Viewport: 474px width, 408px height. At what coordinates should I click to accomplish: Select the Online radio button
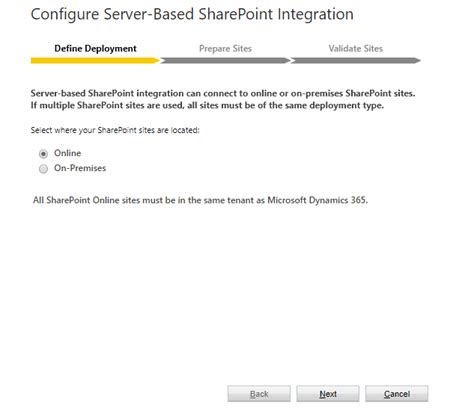click(x=43, y=154)
